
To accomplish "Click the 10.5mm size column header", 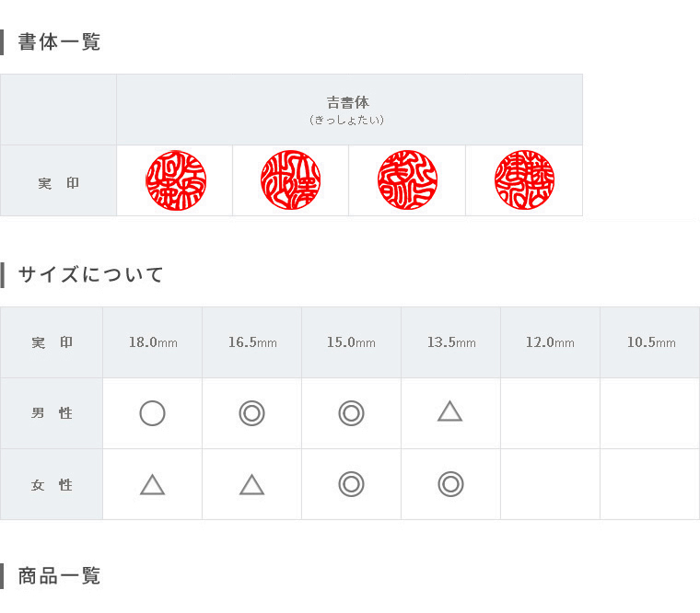I will (651, 342).
